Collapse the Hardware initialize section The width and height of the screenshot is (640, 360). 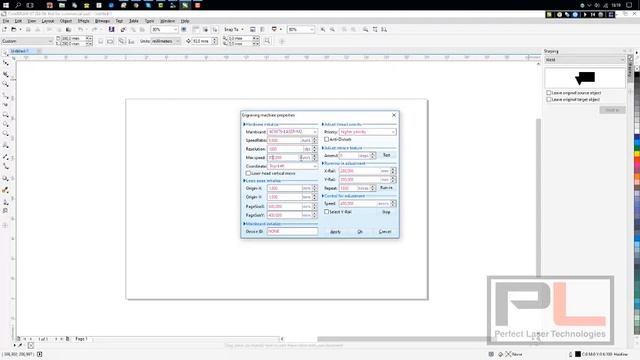point(244,124)
